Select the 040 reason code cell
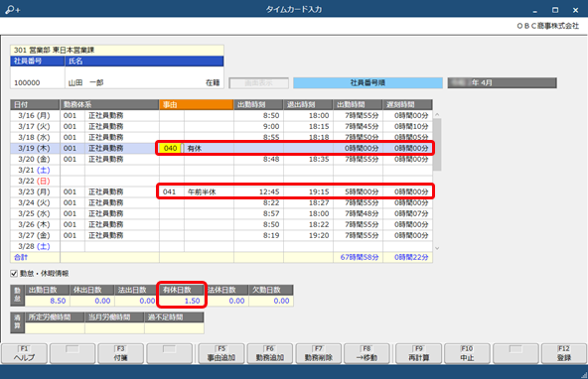588x379 pixels. [x=171, y=148]
